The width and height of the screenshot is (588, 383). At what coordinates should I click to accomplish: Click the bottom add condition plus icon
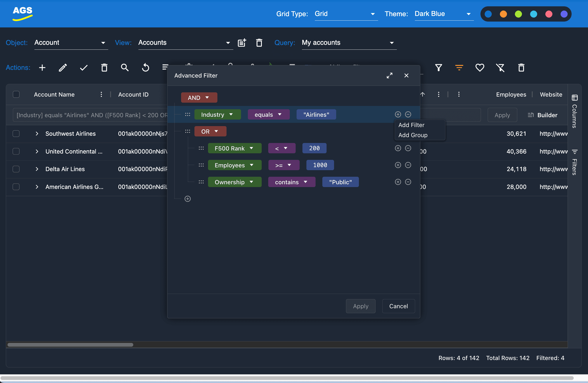(187, 199)
